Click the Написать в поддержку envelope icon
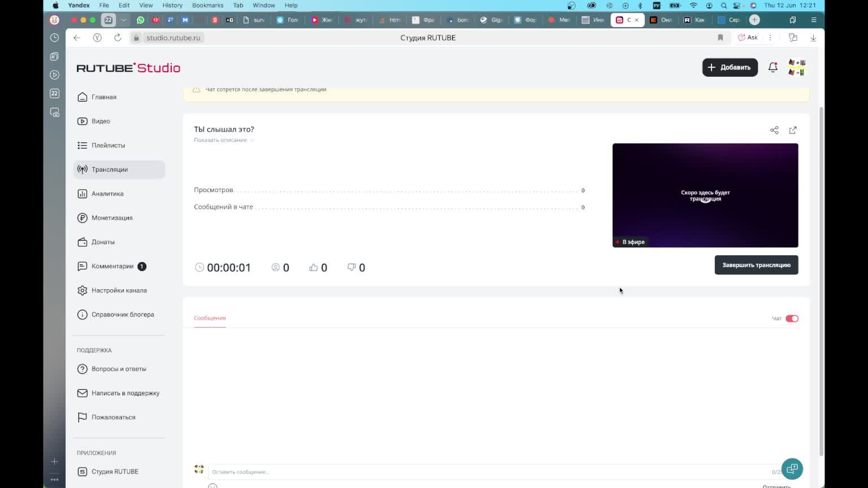868x488 pixels. tap(83, 393)
